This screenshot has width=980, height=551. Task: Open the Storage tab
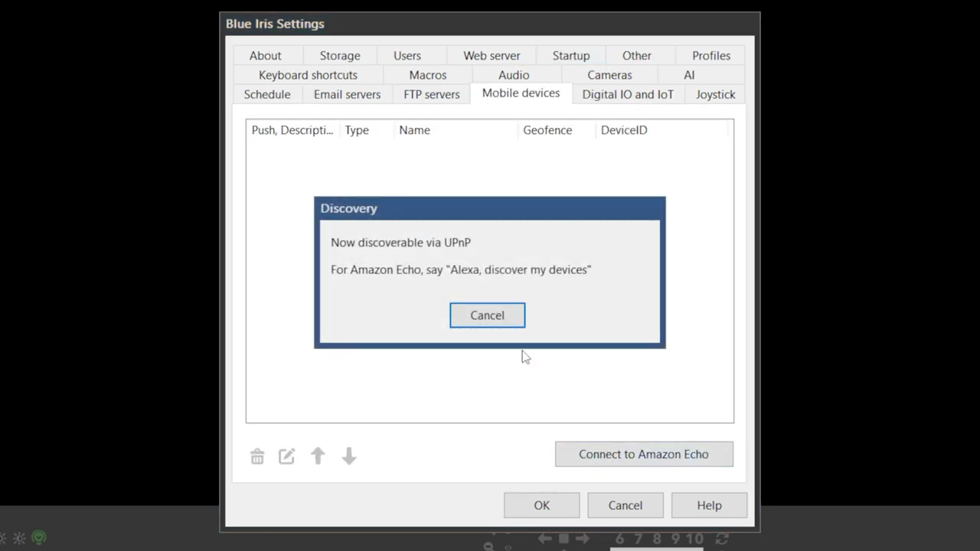340,55
